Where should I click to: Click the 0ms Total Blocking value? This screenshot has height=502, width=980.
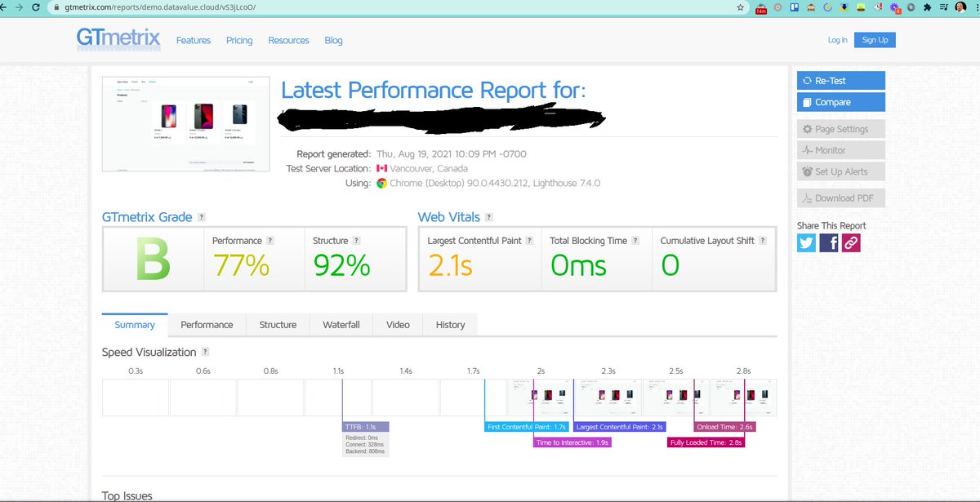[x=578, y=265]
